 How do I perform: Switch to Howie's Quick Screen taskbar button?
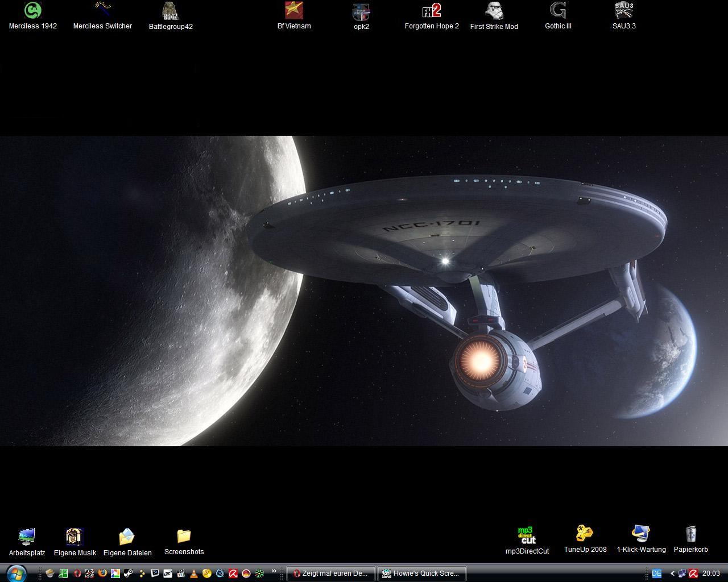[422, 573]
